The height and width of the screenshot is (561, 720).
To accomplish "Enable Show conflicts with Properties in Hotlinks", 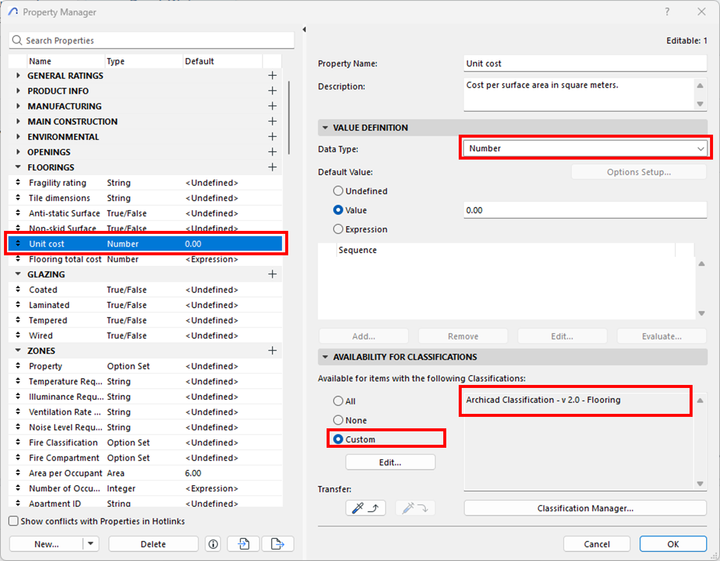I will 13,521.
